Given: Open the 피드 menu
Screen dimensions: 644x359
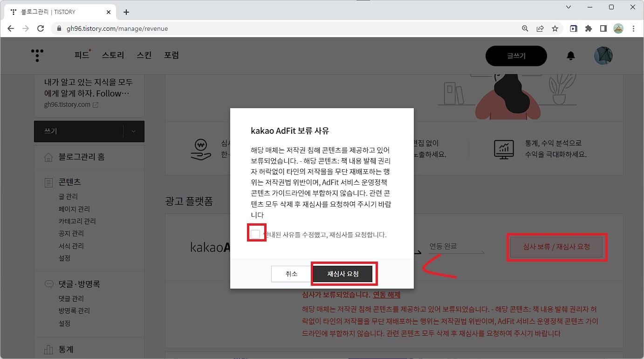Looking at the screenshot, I should (82, 55).
